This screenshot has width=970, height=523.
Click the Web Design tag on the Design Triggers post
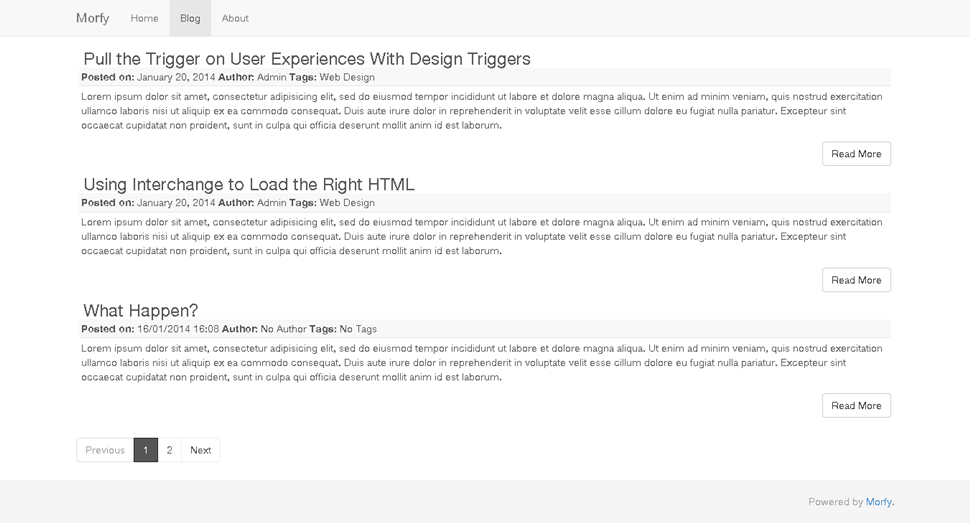(x=347, y=77)
